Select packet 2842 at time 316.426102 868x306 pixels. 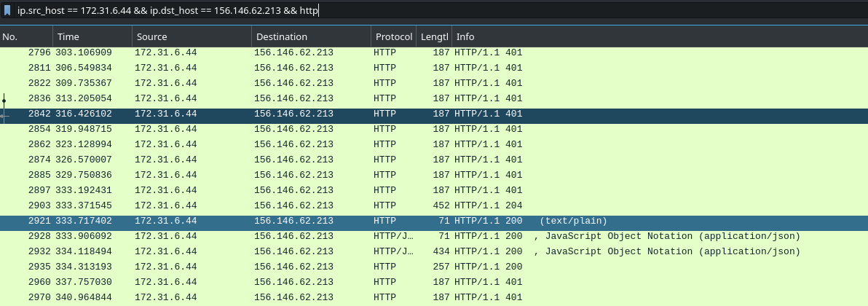pos(434,114)
